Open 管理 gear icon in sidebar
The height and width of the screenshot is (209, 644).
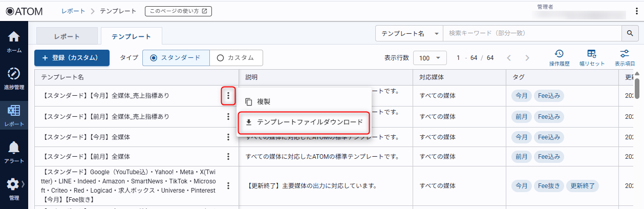(14, 189)
